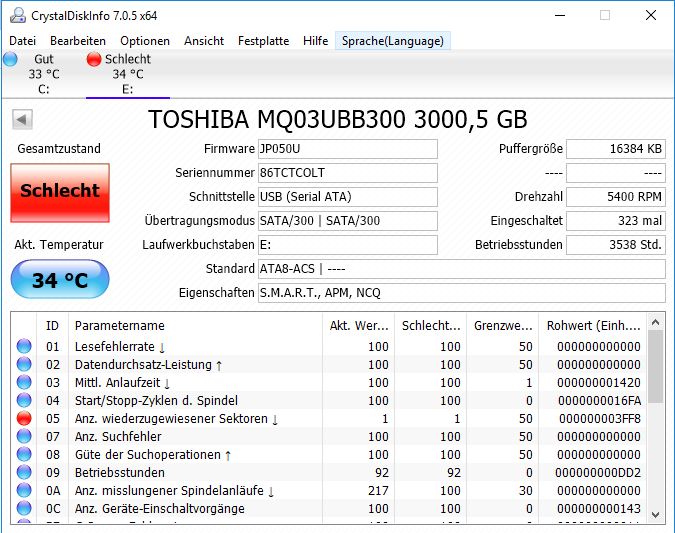Open the Datei menu
Image resolution: width=675 pixels, height=533 pixels.
(22, 41)
